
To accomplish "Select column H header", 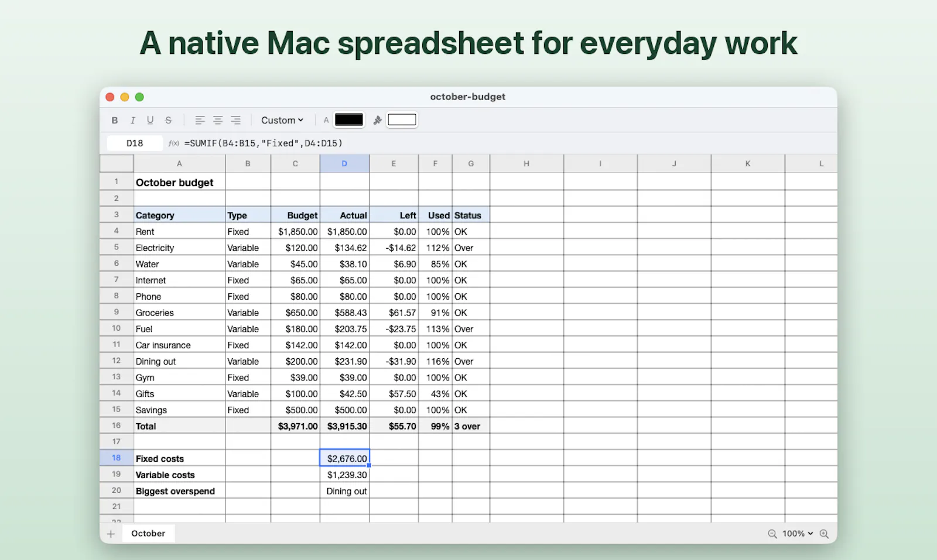I will pos(526,164).
